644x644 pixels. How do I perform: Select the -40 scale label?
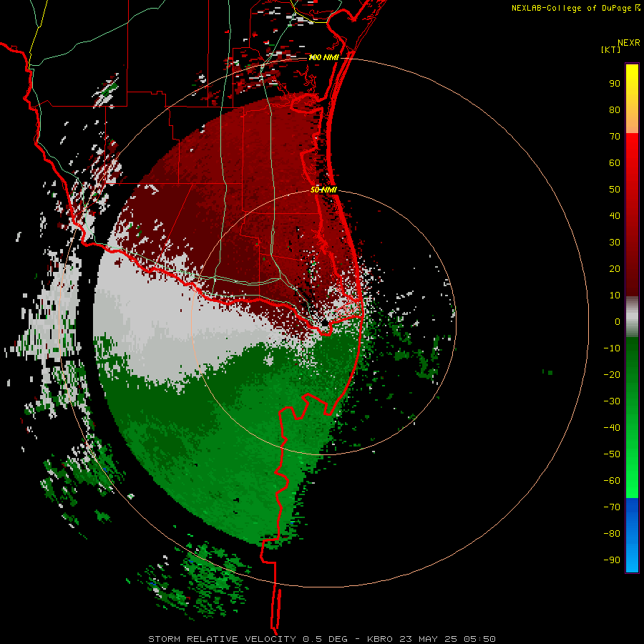[612, 428]
